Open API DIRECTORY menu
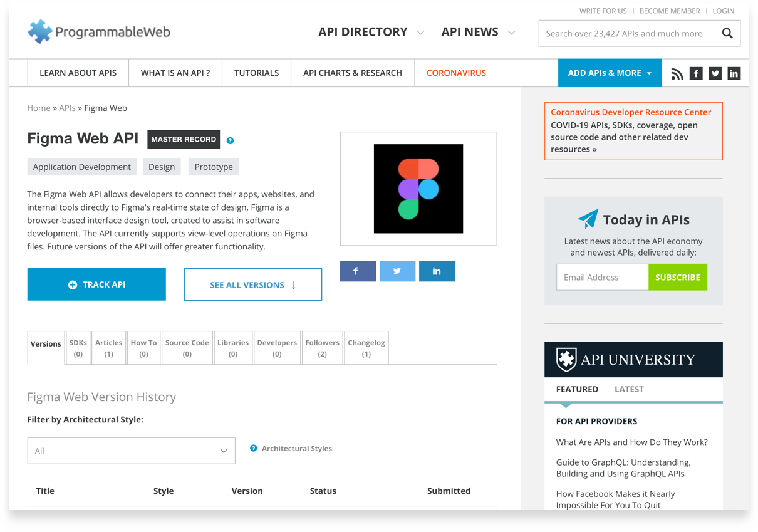The width and height of the screenshot is (758, 532). (363, 32)
